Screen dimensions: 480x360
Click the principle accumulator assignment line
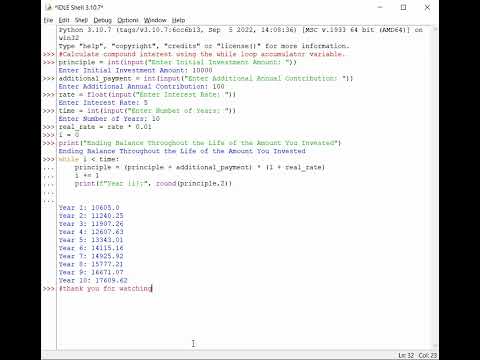[x=200, y=167]
